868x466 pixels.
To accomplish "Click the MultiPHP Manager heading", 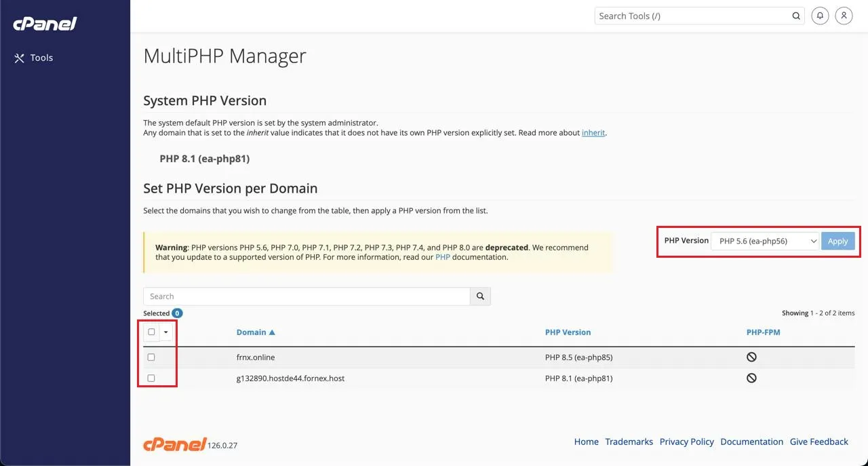I will (225, 56).
